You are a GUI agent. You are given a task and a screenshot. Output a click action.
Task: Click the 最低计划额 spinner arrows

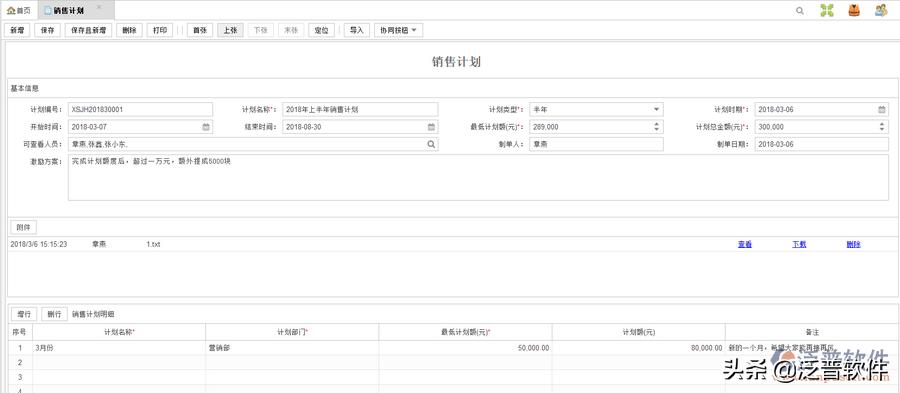click(657, 127)
